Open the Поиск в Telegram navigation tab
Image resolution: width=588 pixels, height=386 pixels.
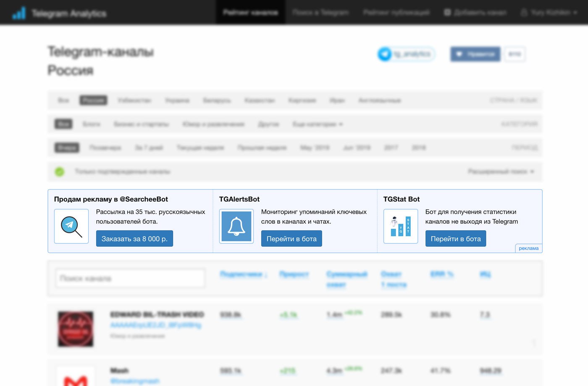320,12
